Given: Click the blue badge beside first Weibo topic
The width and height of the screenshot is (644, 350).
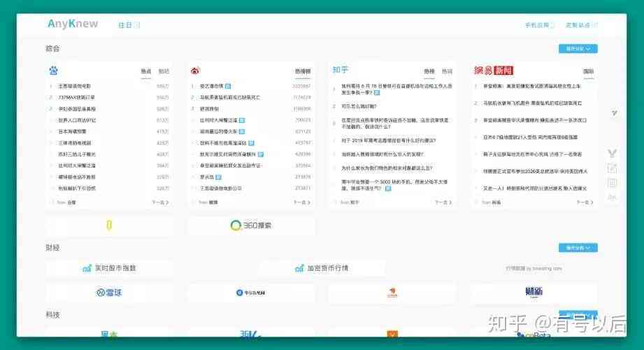Looking at the screenshot, I should [228, 86].
